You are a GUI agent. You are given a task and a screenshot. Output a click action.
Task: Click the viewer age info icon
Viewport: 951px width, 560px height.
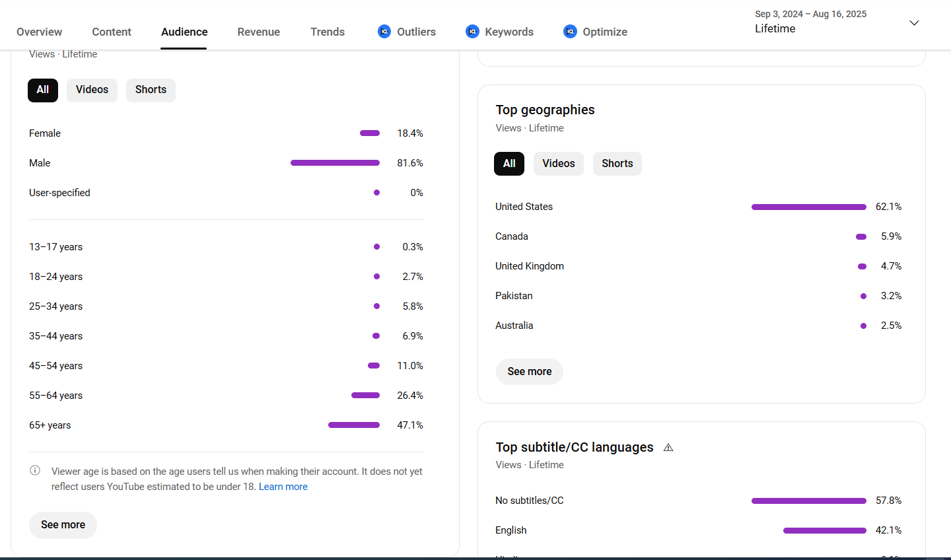35,471
